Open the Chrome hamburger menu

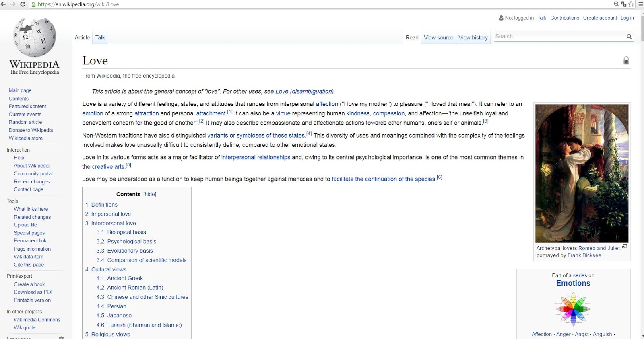(640, 4)
